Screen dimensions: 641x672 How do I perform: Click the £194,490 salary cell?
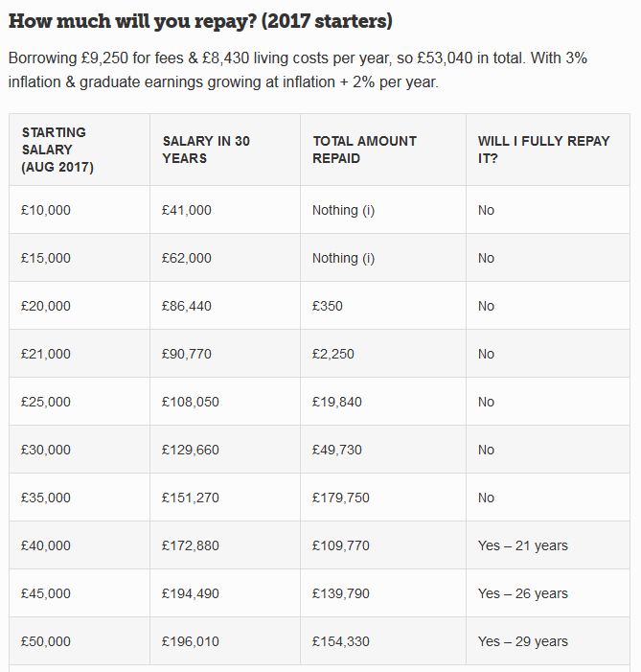(225, 593)
